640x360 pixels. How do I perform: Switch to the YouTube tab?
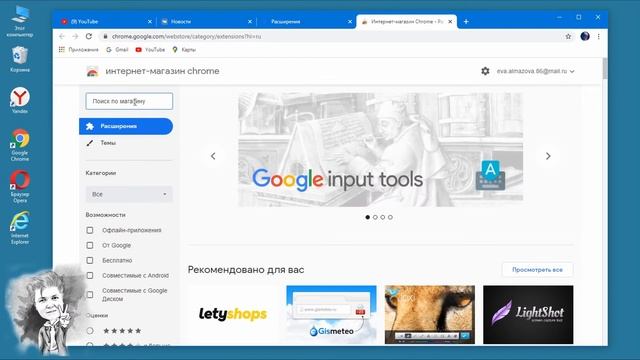point(105,22)
